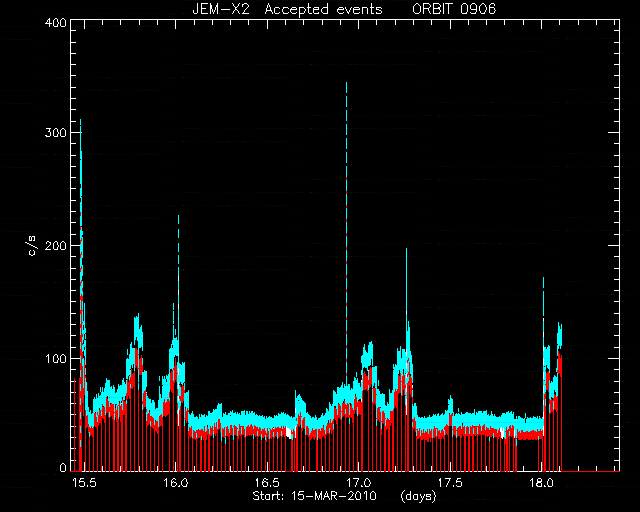640x512 pixels.
Task: Select the 100 y-axis label
Action: (x=56, y=359)
